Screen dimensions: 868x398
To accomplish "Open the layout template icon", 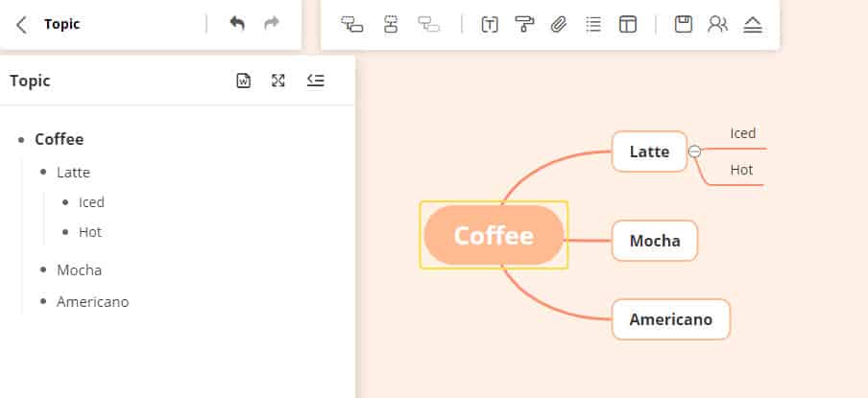I will click(x=628, y=24).
